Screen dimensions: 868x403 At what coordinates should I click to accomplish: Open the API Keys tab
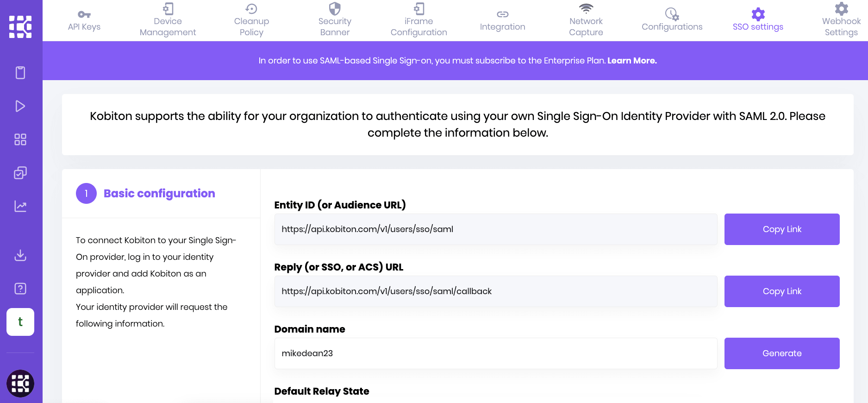point(84,21)
